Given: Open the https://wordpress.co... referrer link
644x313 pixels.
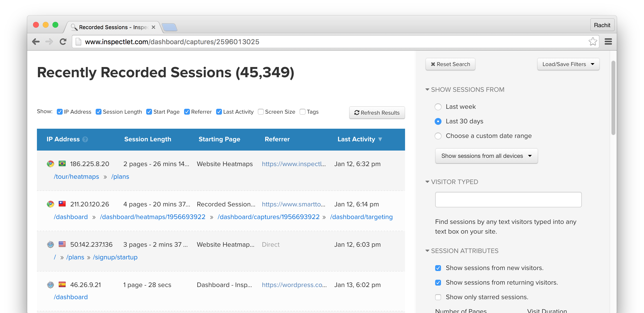Looking at the screenshot, I should point(294,285).
